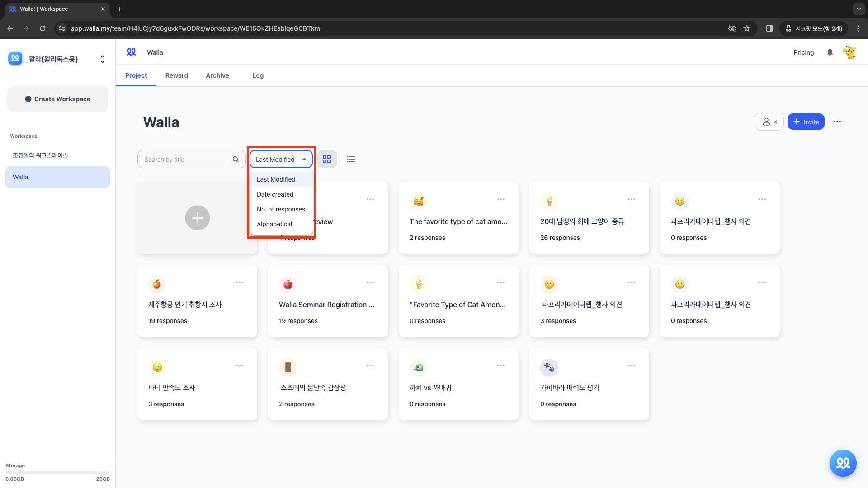Choose Alphabetical sort option
The width and height of the screenshot is (868, 488).
(x=281, y=224)
